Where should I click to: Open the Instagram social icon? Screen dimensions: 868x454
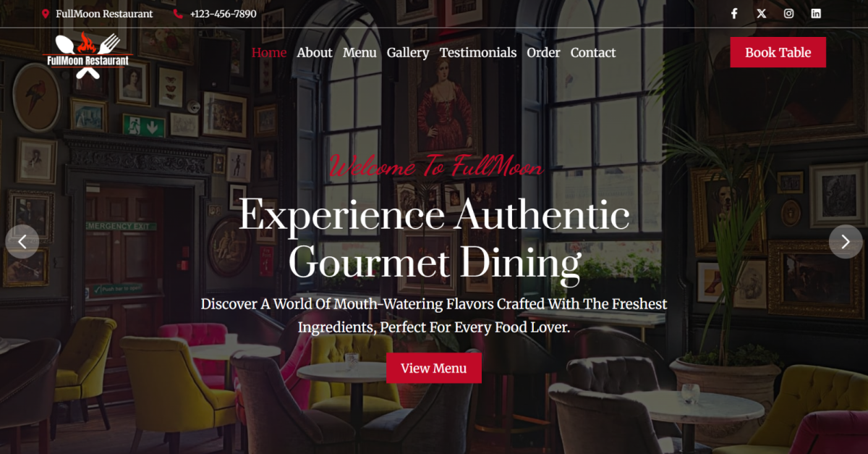point(789,13)
